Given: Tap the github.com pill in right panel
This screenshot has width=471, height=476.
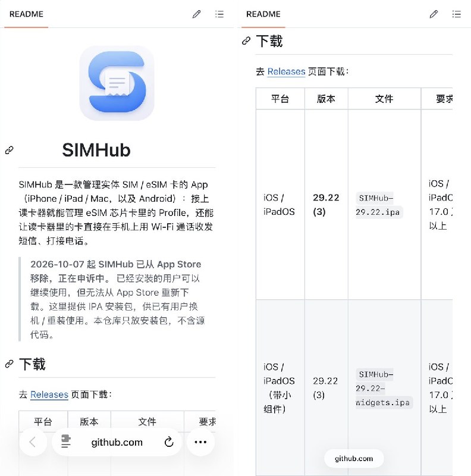Looking at the screenshot, I should coord(354,458).
